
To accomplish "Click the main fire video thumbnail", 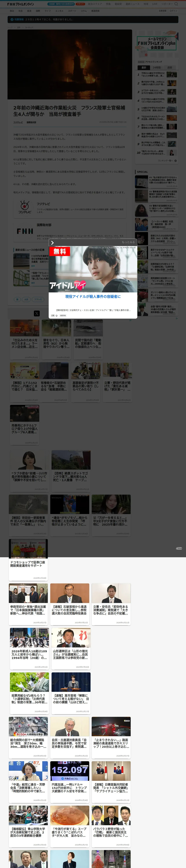I will pyautogui.click(x=70, y=65).
